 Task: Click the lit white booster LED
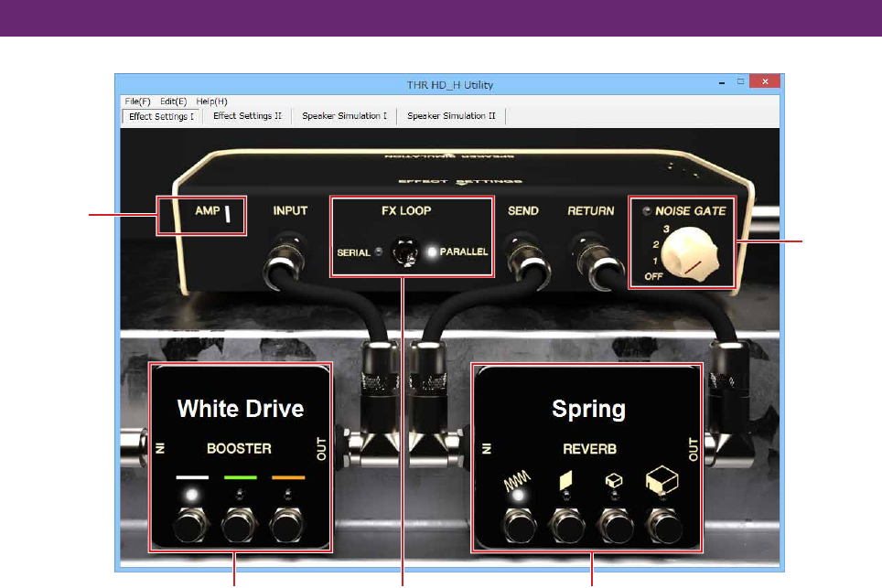[192, 496]
